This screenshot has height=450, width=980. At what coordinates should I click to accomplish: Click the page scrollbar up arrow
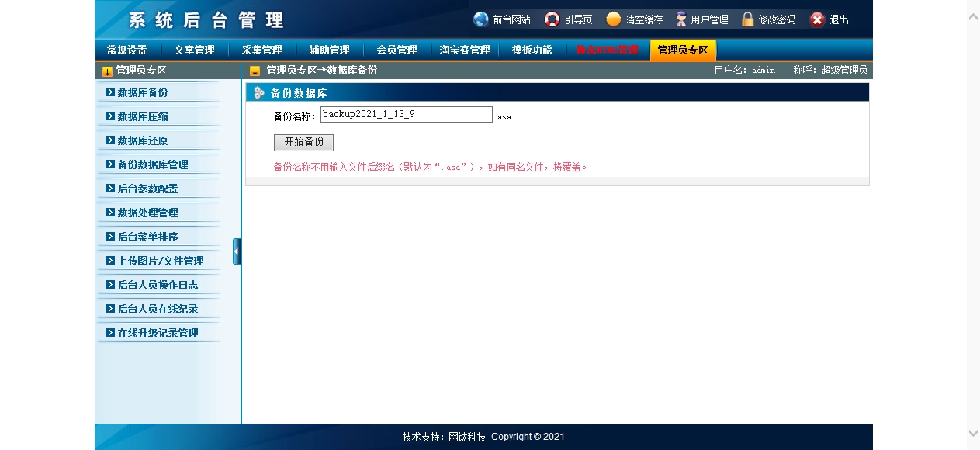pyautogui.click(x=973, y=16)
